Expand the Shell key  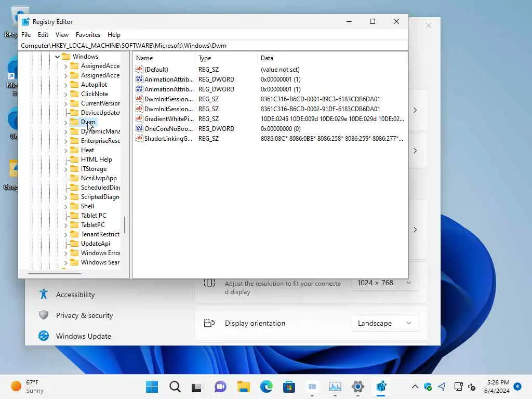coord(65,206)
